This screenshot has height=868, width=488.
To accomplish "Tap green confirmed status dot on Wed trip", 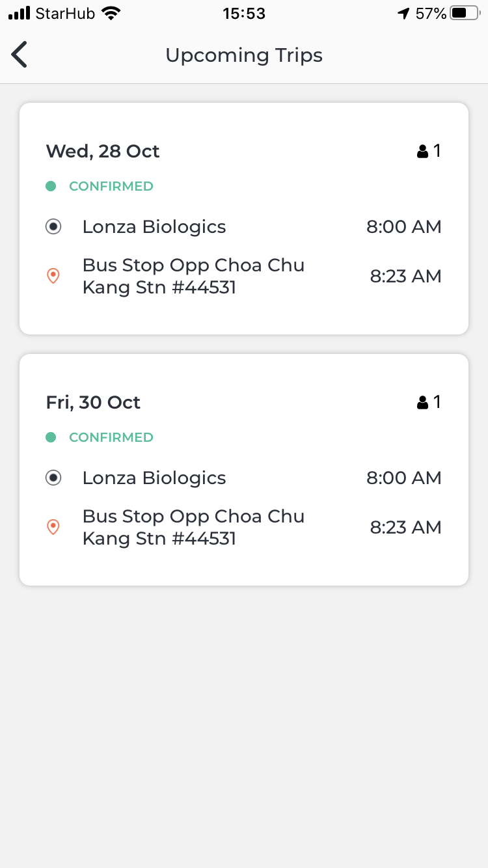I will tap(51, 186).
